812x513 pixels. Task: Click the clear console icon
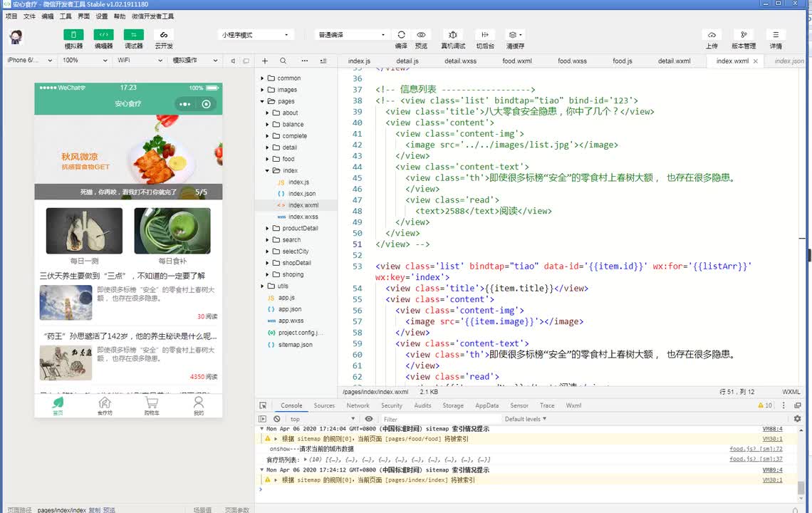(x=277, y=419)
